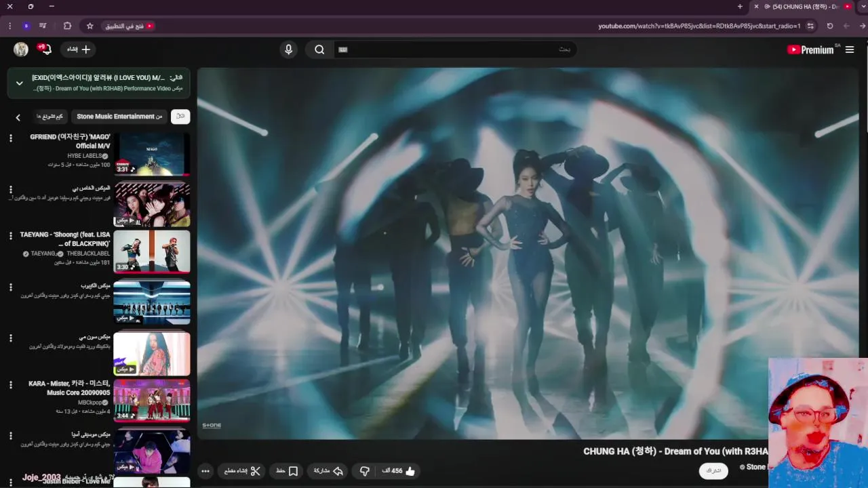Image resolution: width=868 pixels, height=488 pixels.
Task: Reload the YouTube page
Action: click(x=830, y=26)
